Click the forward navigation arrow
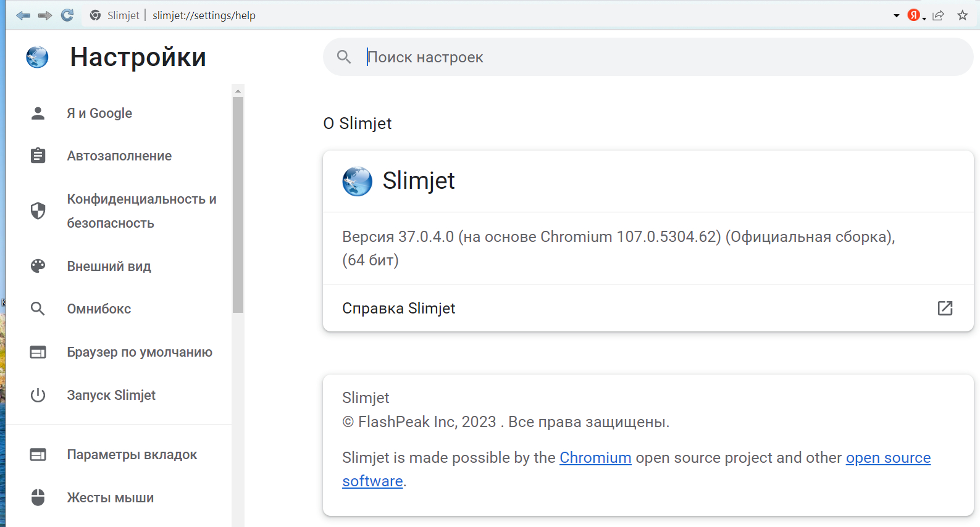The image size is (980, 527). pos(45,15)
